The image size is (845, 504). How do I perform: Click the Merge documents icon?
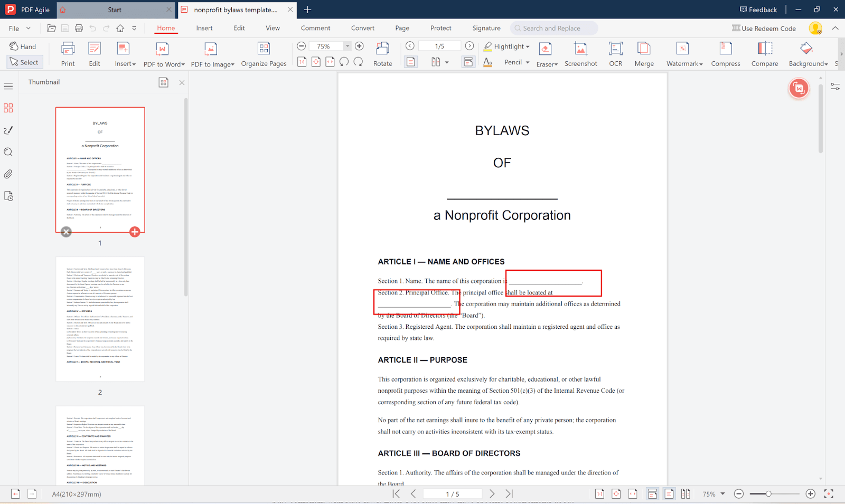644,49
